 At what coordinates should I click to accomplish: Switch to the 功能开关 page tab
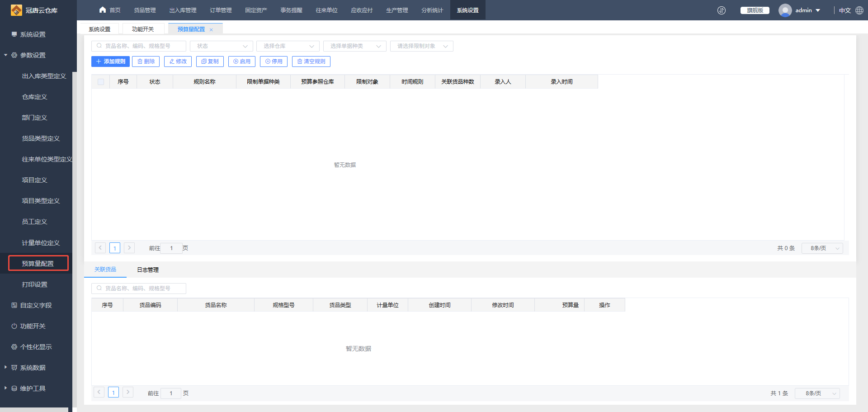(143, 29)
